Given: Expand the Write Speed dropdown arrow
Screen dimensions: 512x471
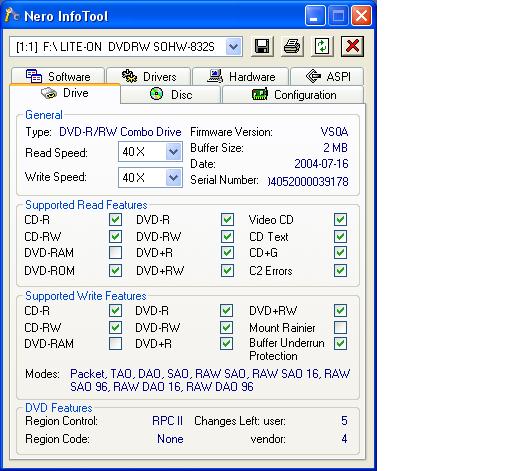Looking at the screenshot, I should tap(173, 177).
